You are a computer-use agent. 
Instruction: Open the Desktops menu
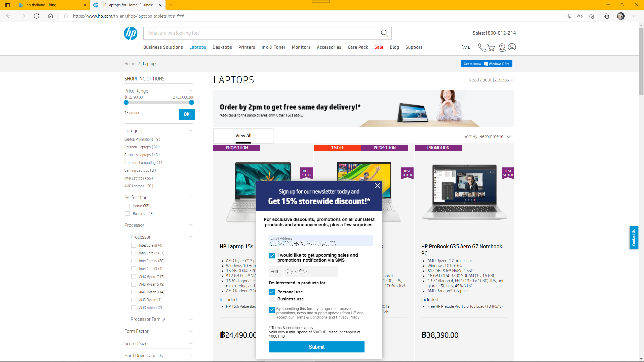(x=222, y=47)
